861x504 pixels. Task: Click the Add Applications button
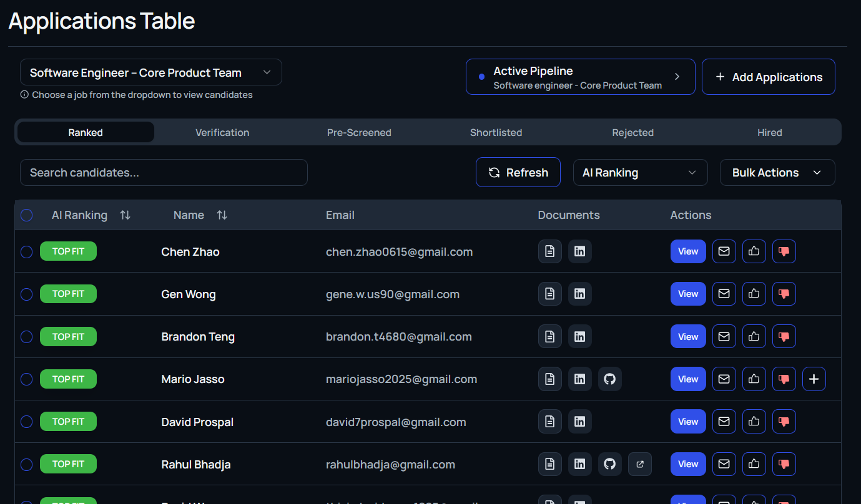tap(768, 77)
